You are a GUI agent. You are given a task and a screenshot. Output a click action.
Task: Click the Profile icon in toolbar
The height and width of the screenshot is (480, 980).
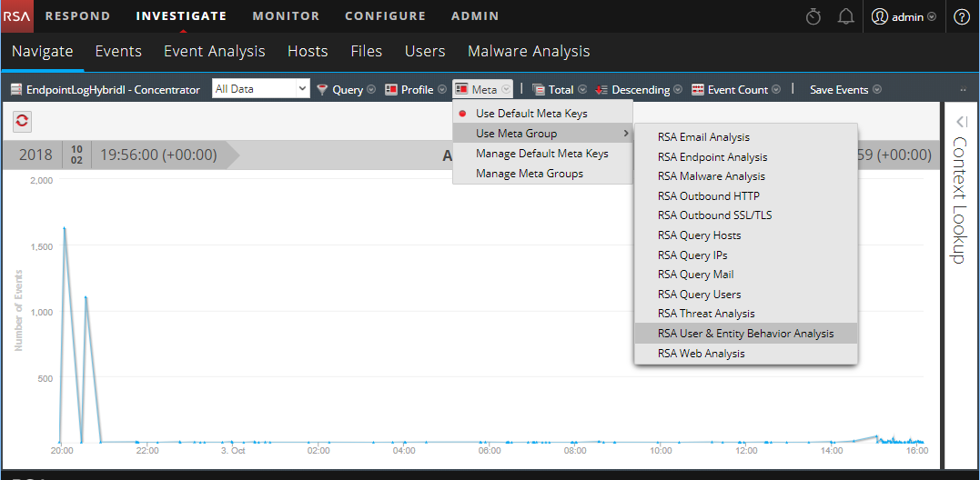coord(391,90)
